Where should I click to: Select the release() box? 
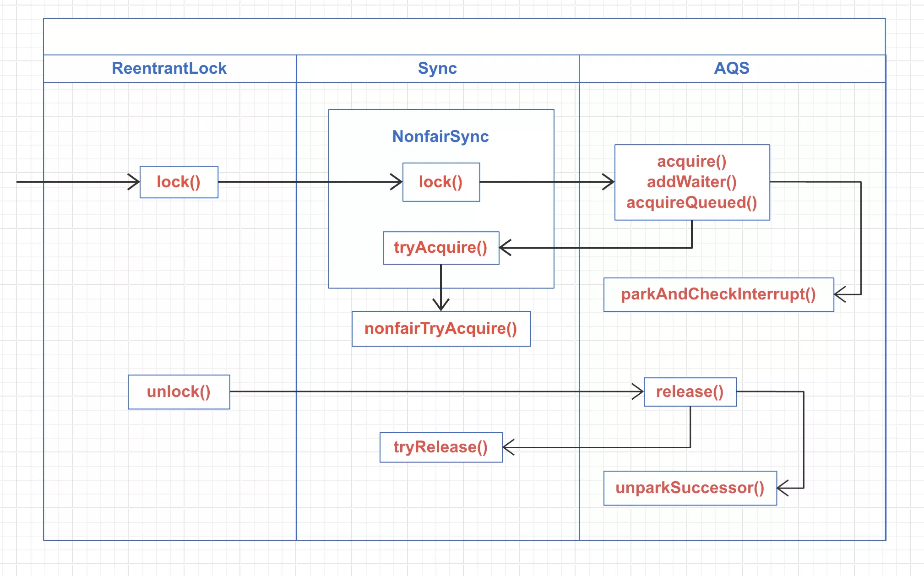click(690, 392)
